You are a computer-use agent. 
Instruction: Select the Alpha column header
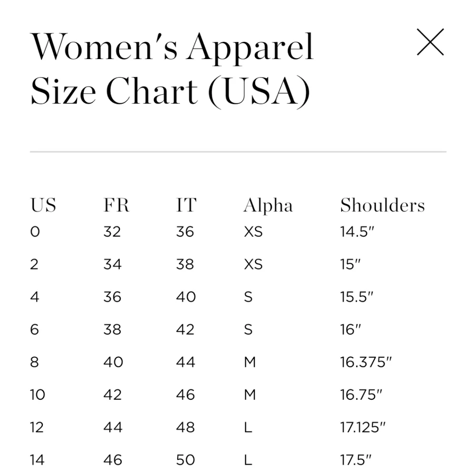(x=268, y=206)
